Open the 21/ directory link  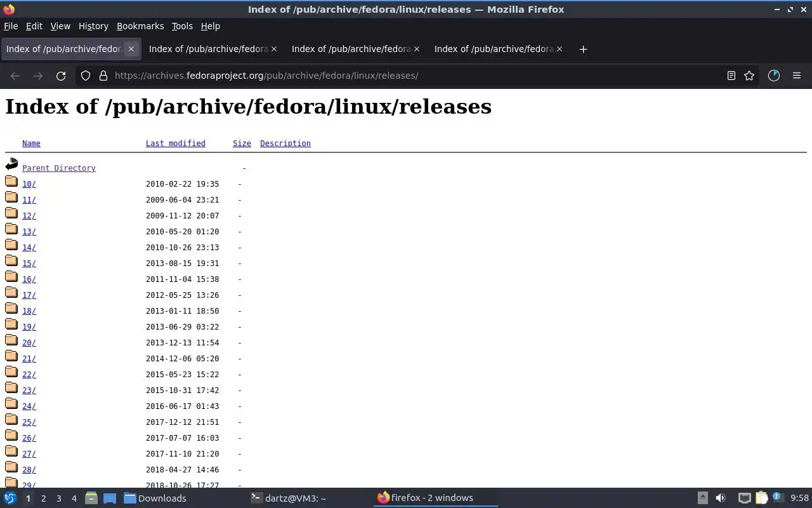29,359
